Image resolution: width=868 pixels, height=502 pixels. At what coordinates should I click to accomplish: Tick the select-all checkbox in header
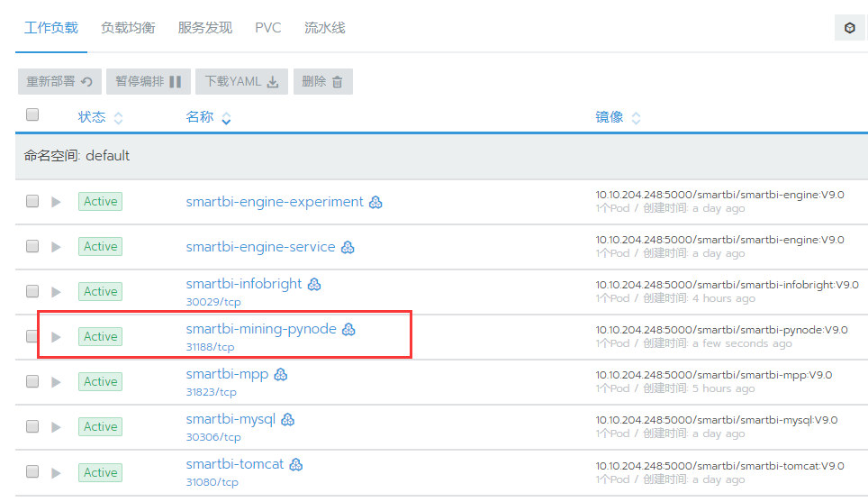(x=32, y=114)
